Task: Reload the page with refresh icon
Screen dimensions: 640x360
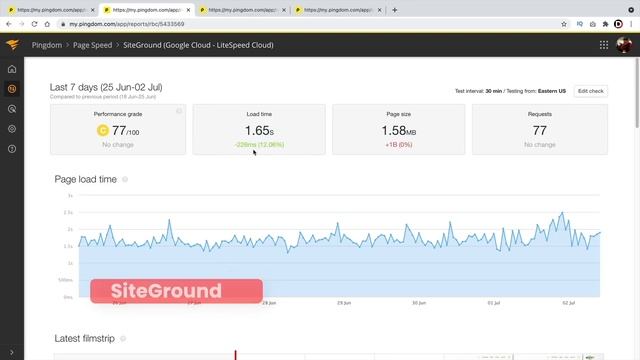Action: (x=34, y=24)
